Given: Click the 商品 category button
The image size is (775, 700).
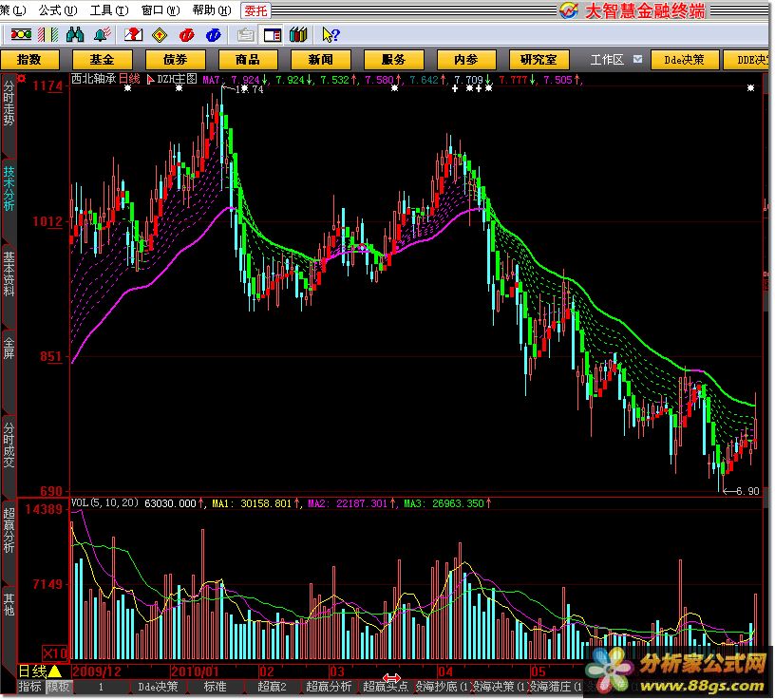Looking at the screenshot, I should (x=248, y=60).
